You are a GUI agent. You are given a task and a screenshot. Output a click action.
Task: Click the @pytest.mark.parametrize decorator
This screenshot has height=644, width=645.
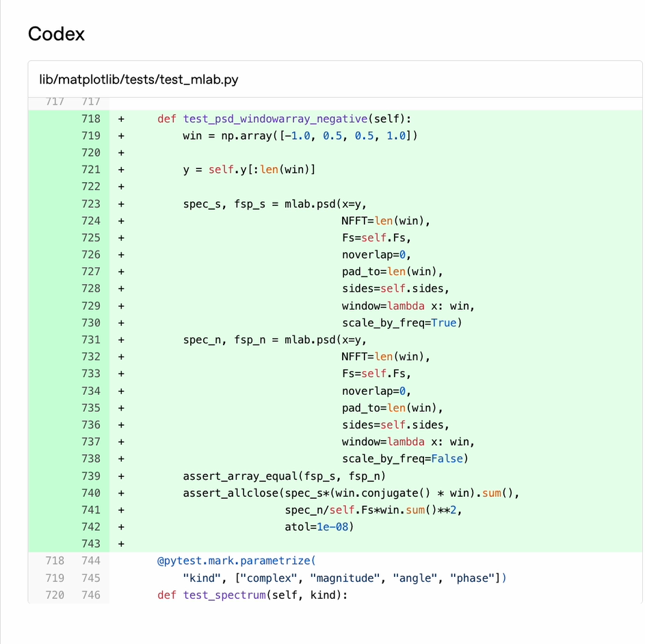tap(237, 561)
